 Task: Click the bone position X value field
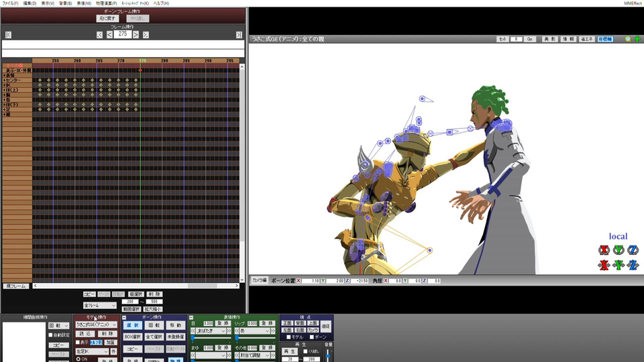[311, 281]
